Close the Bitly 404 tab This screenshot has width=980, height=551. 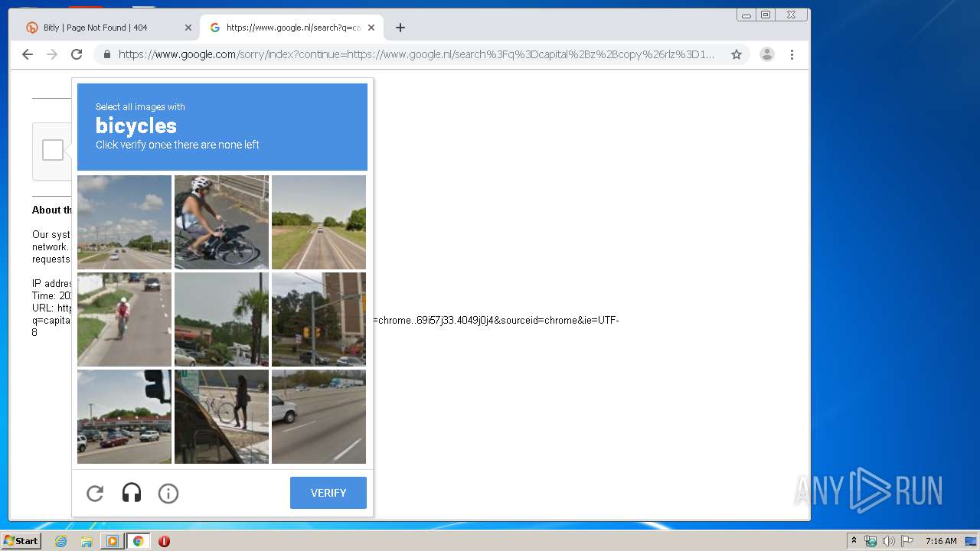coord(188,28)
